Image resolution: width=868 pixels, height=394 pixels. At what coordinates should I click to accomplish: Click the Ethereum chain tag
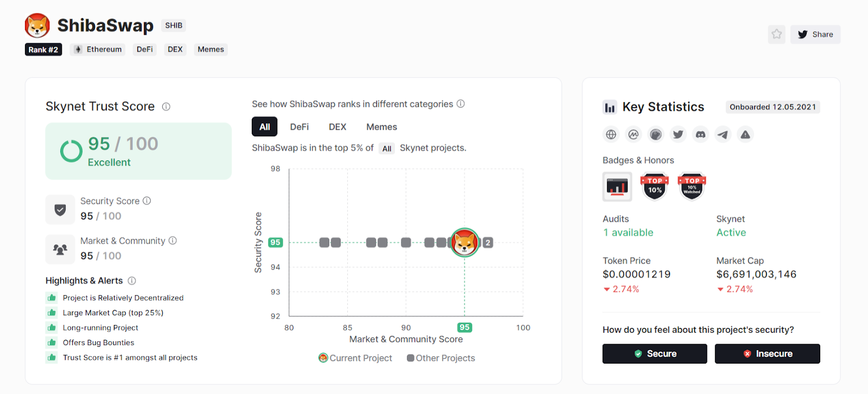[x=98, y=49]
